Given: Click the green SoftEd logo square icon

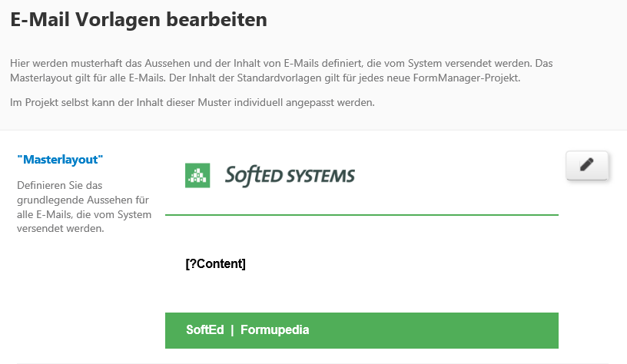Looking at the screenshot, I should 197,175.
